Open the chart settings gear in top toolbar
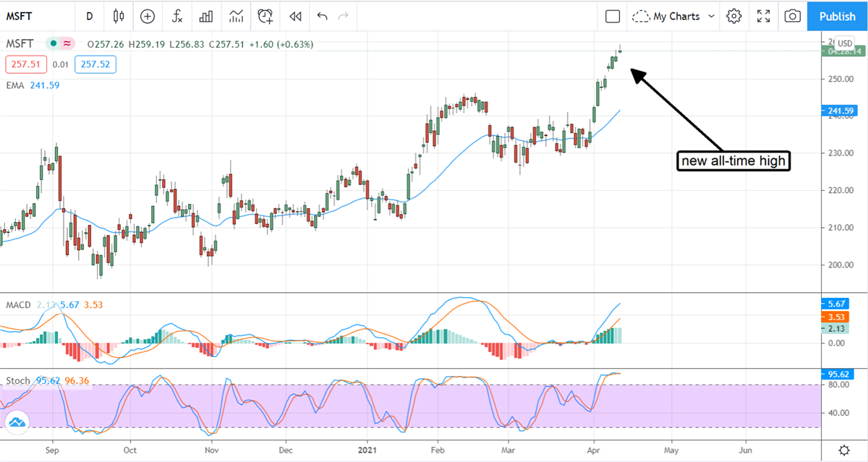The width and height of the screenshot is (868, 462). pos(734,16)
